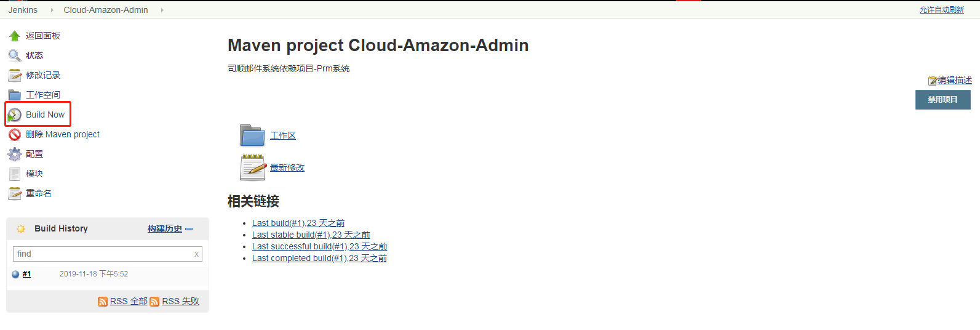Open the Workspace folder icon in sidebar
Viewport: 980px width, 330px height.
[x=15, y=95]
